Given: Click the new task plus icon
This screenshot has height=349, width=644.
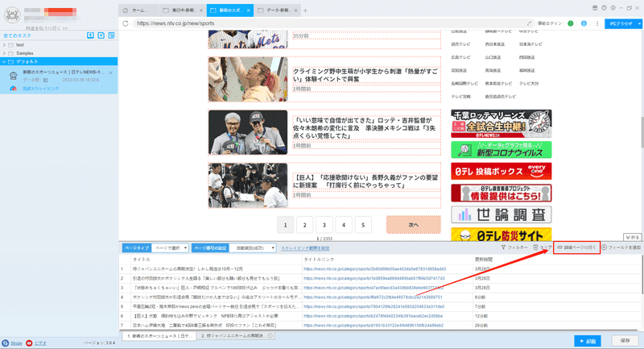Looking at the screenshot, I should [x=101, y=35].
